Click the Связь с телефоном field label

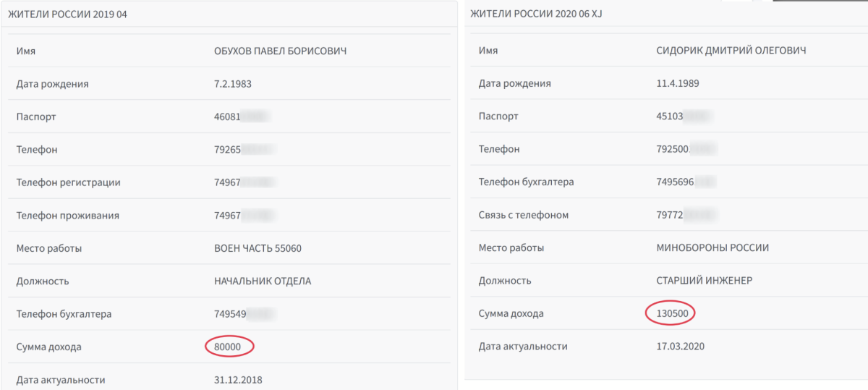(x=524, y=215)
